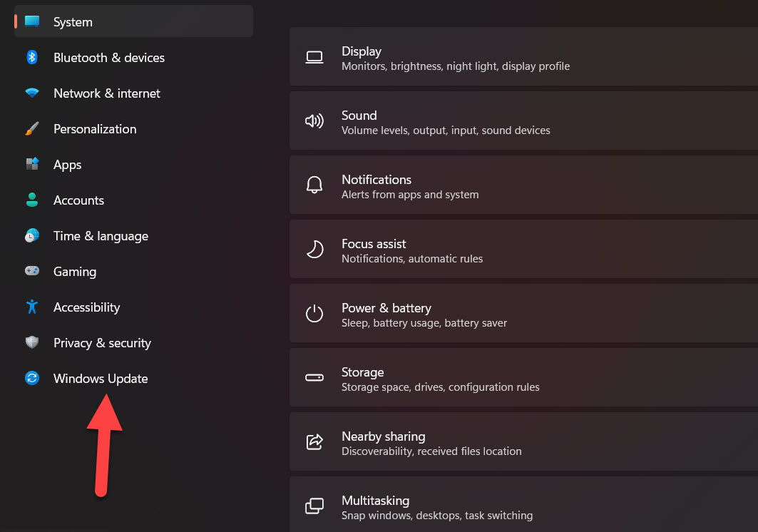Click the Apps sidebar icon
This screenshot has height=532, width=758.
(x=32, y=165)
